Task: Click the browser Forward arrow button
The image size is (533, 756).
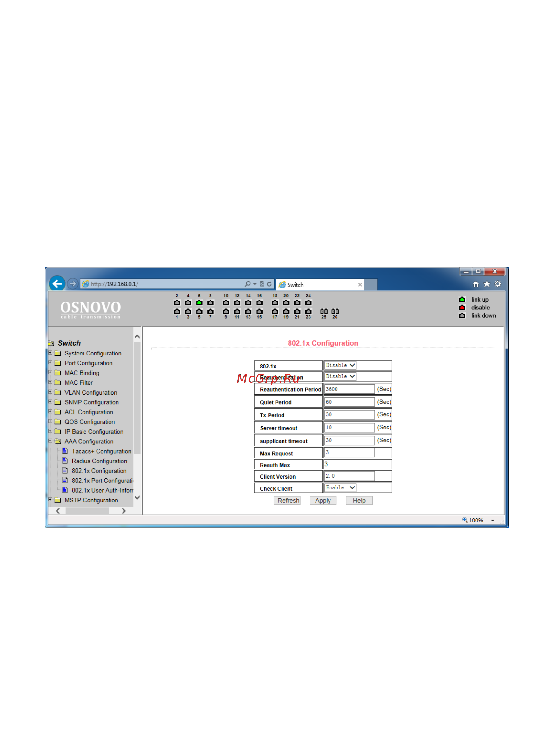Action: coord(72,283)
